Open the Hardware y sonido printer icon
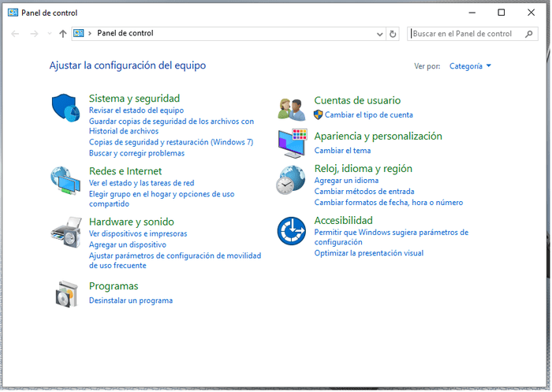The image size is (552, 392). coord(66,232)
